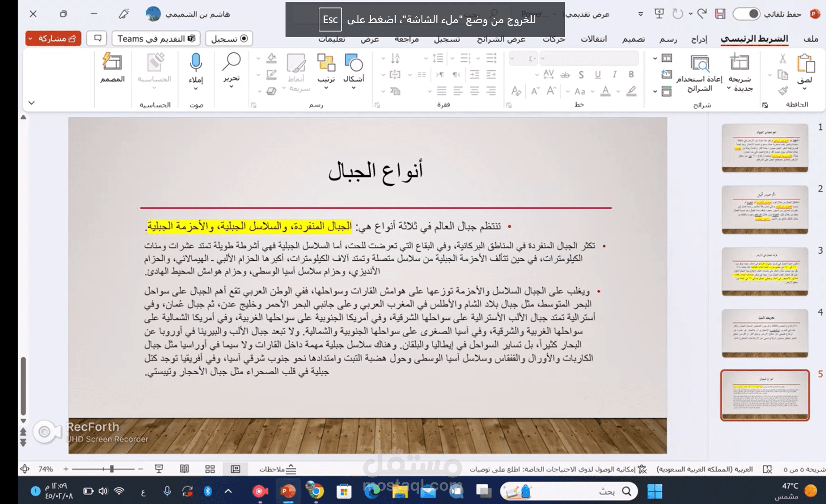Click the Cut scissors icon
The height and width of the screenshot is (504, 826).
click(x=782, y=59)
